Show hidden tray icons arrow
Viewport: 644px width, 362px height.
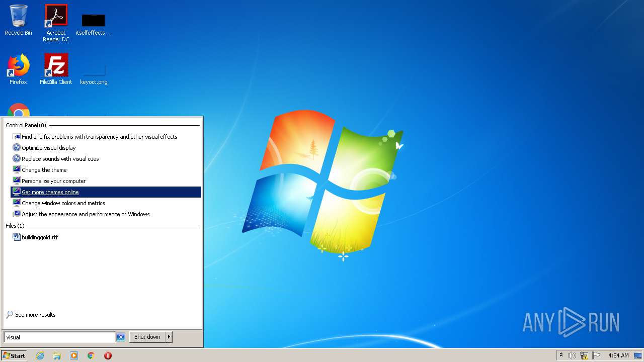point(561,355)
